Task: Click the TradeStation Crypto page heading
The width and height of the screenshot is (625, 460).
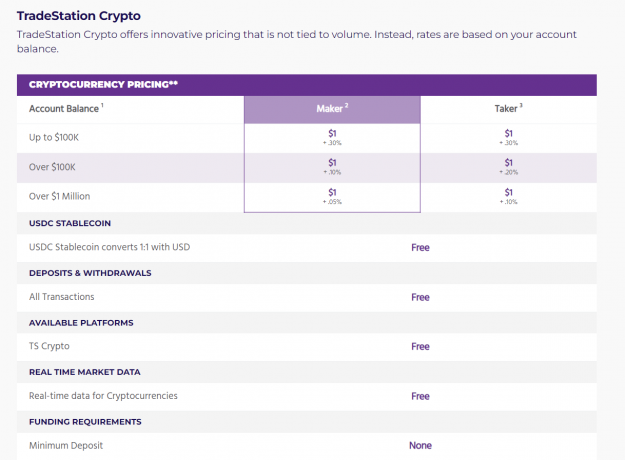Action: [79, 16]
